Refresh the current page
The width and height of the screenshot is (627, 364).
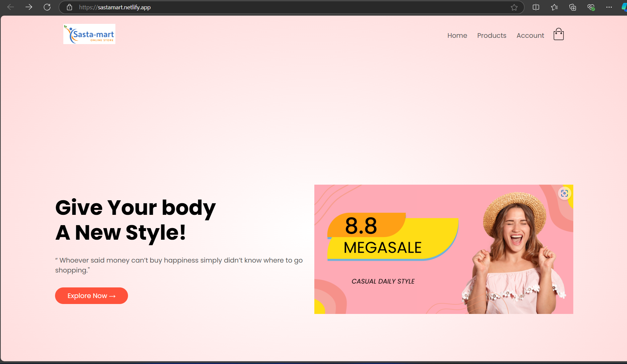[47, 7]
